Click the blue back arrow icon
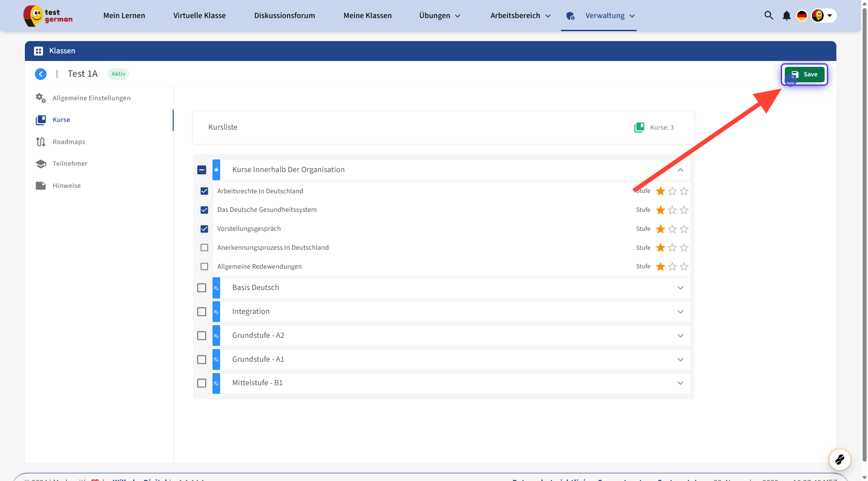The height and width of the screenshot is (481, 868). click(41, 74)
